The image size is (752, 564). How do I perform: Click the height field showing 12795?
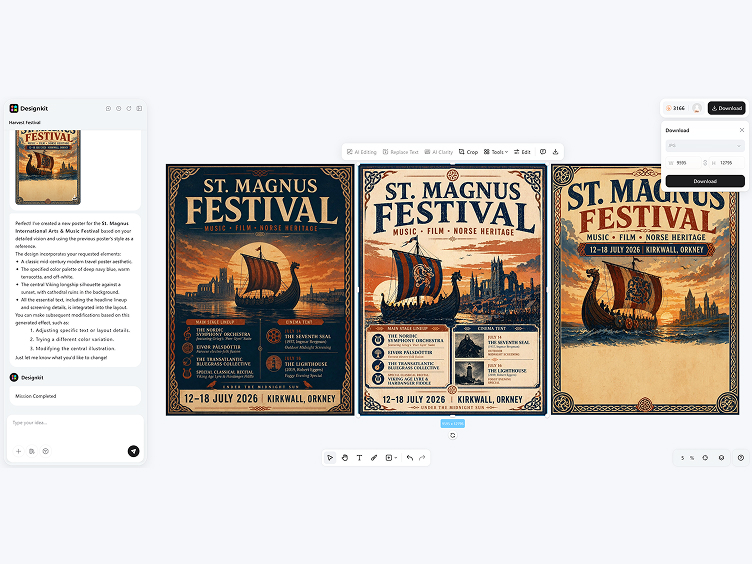(727, 163)
